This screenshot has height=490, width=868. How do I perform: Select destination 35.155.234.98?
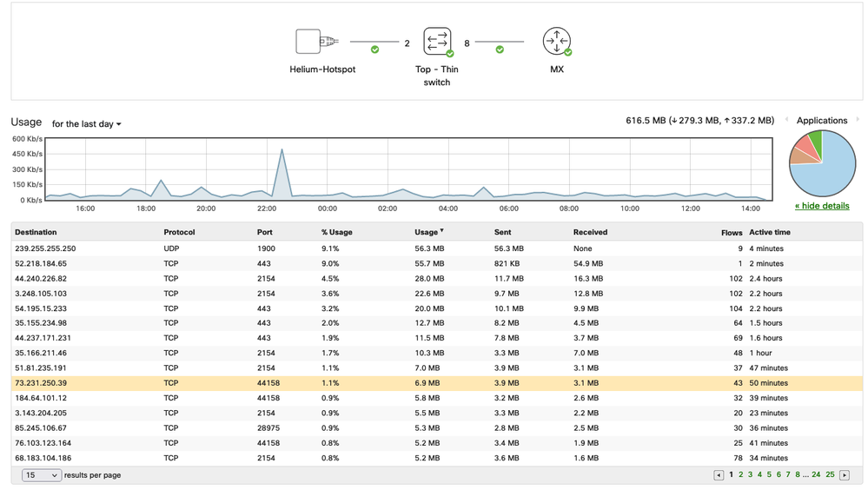(41, 323)
